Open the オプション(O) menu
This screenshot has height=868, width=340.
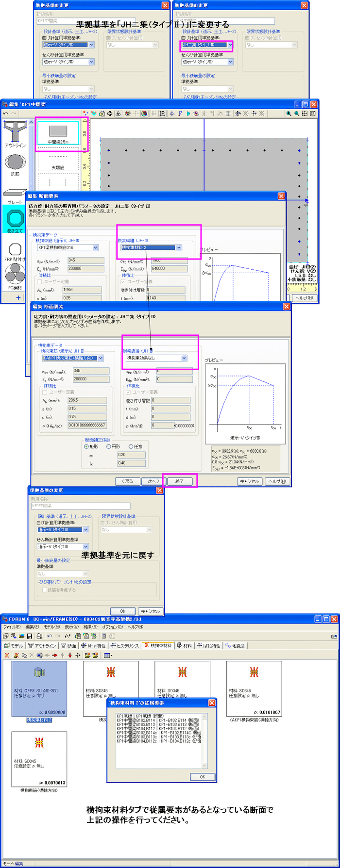(113, 627)
